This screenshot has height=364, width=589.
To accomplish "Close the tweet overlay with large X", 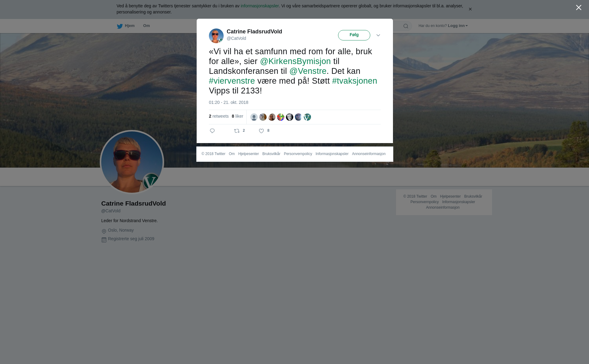I will [579, 8].
